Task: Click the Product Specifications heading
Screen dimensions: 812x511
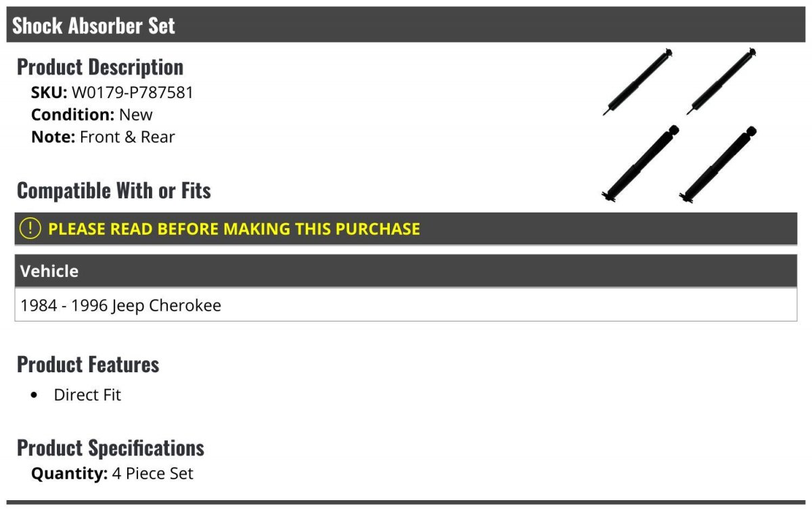Action: (x=110, y=448)
